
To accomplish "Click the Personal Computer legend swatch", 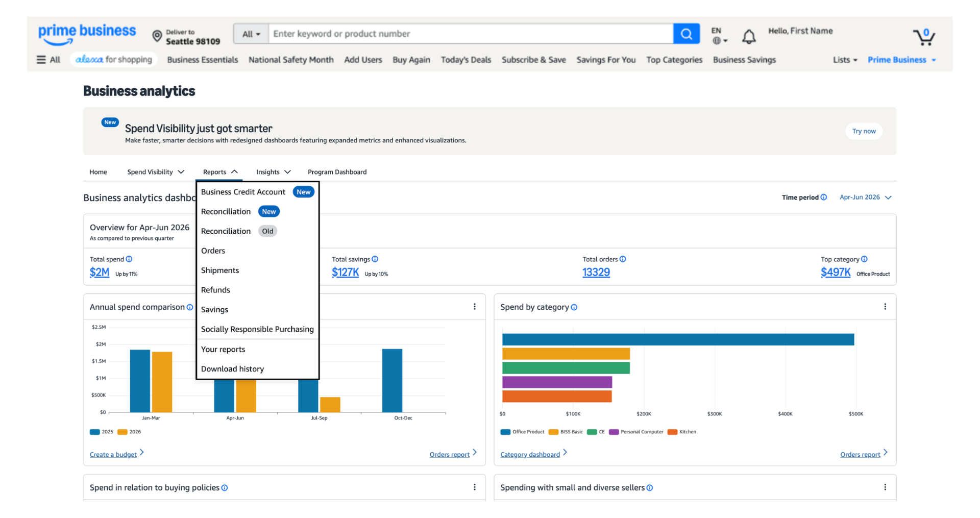I will click(x=614, y=432).
